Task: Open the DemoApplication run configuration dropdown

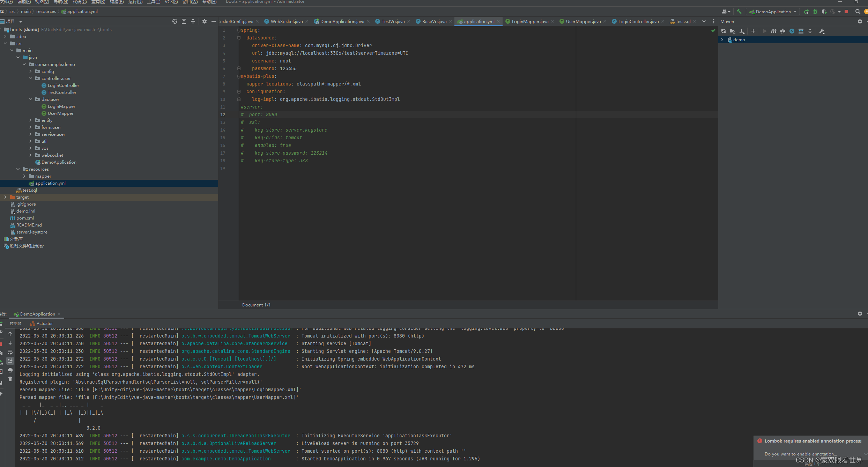Action: tap(773, 12)
